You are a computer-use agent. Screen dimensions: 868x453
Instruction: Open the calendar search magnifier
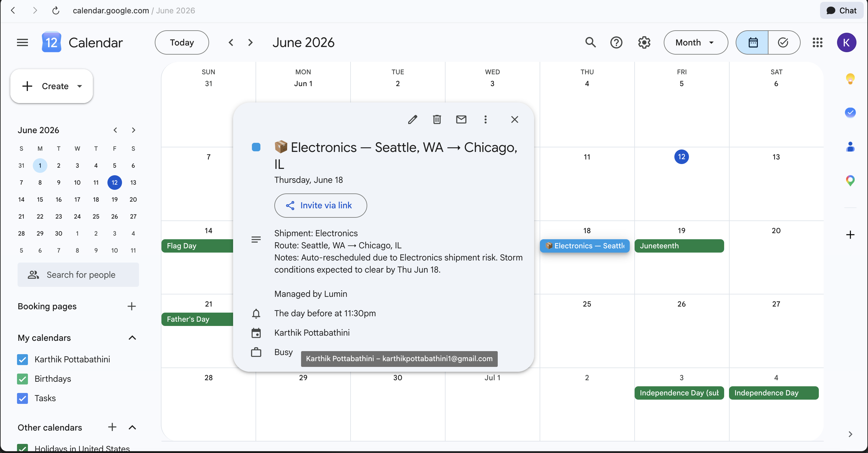tap(590, 42)
